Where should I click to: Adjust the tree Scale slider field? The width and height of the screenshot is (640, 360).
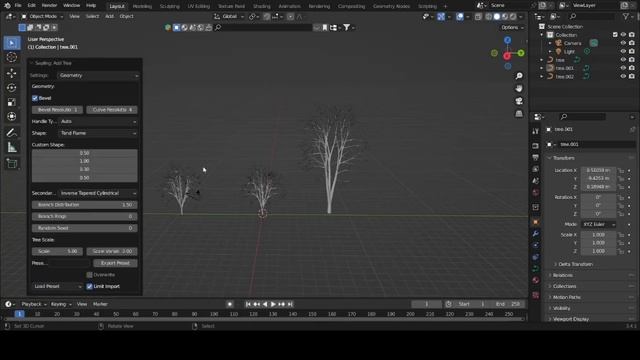(x=57, y=251)
